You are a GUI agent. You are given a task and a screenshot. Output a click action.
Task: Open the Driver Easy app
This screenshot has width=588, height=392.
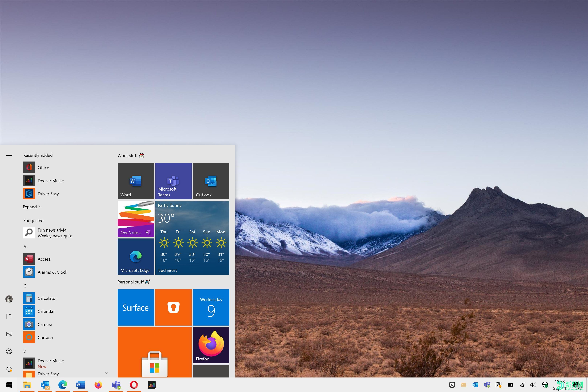tap(48, 193)
